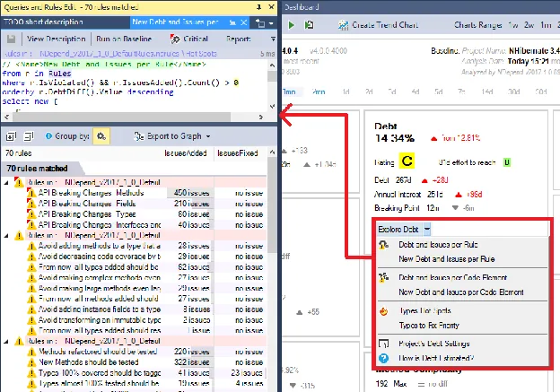Select Debt and Issues per Code Element
Image resolution: width=560 pixels, height=392 pixels.
click(453, 277)
